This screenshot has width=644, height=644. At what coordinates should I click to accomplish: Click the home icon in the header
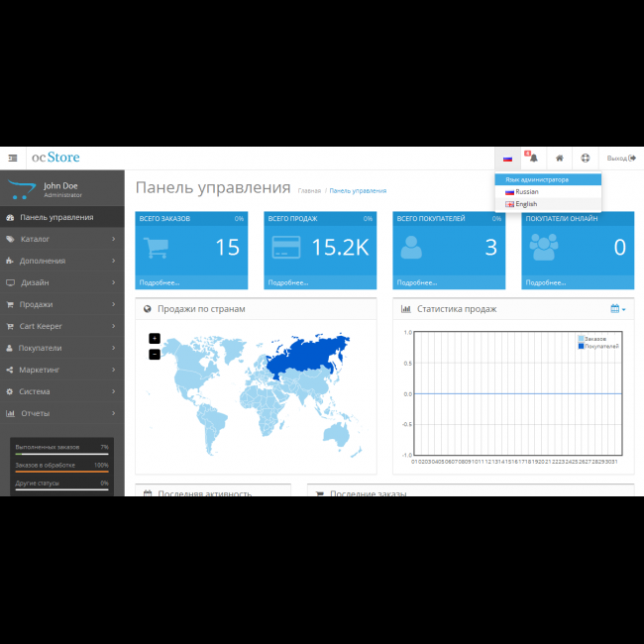click(559, 158)
